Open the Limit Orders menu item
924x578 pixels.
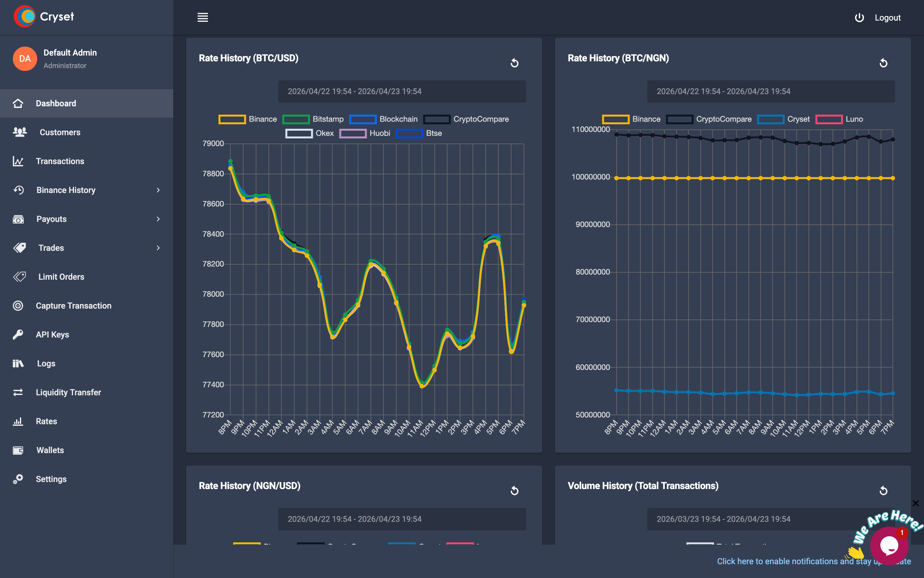(x=87, y=277)
